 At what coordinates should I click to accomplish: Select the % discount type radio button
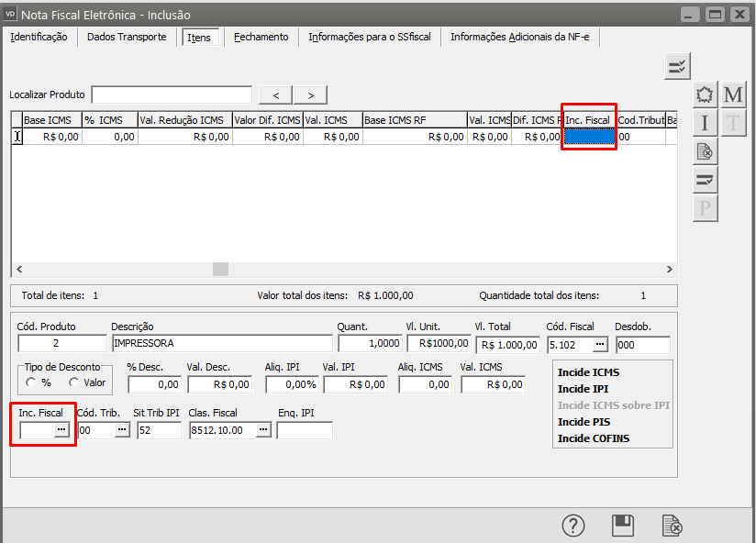pos(31,382)
